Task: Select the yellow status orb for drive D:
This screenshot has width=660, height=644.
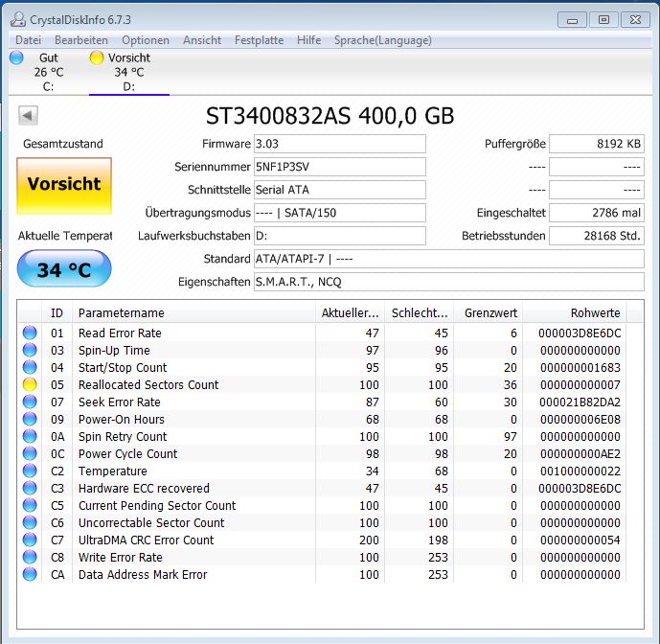Action: (97, 57)
